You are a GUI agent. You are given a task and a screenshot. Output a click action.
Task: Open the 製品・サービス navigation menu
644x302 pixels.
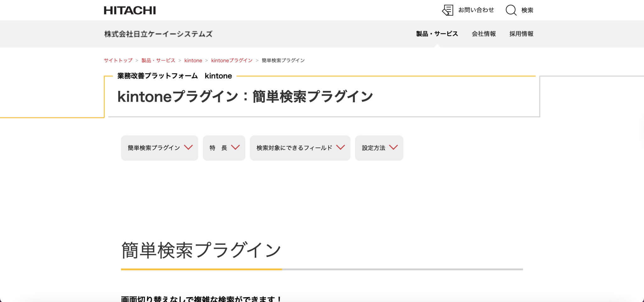[436, 34]
